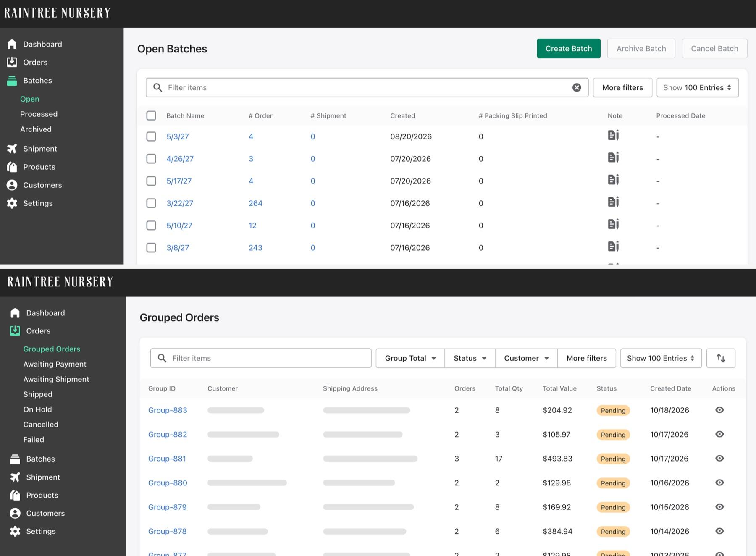The width and height of the screenshot is (756, 556).
Task: Open the Group Total filter dropdown
Action: 410,358
